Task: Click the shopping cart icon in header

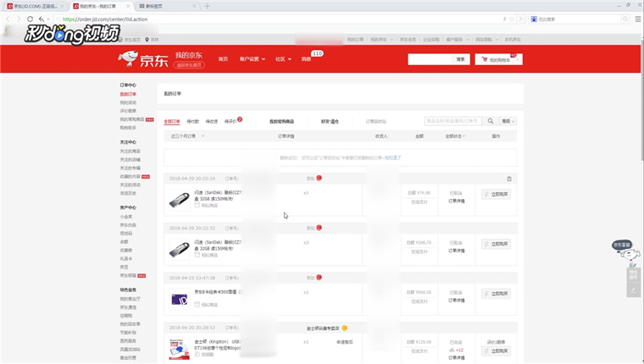Action: coord(485,59)
